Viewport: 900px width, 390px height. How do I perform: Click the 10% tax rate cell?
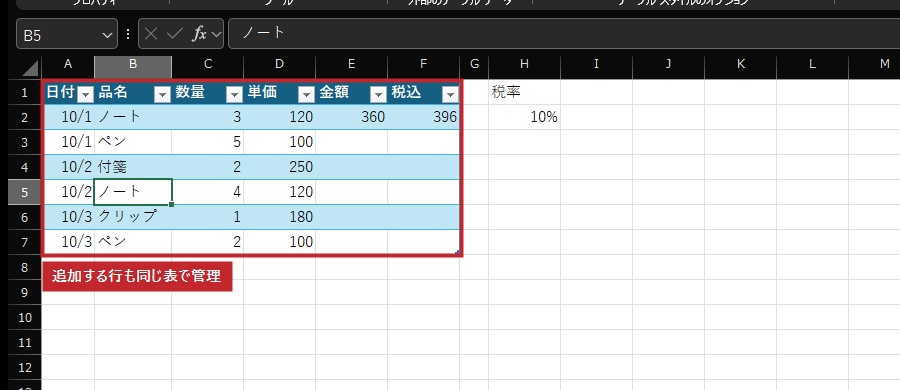[x=525, y=117]
